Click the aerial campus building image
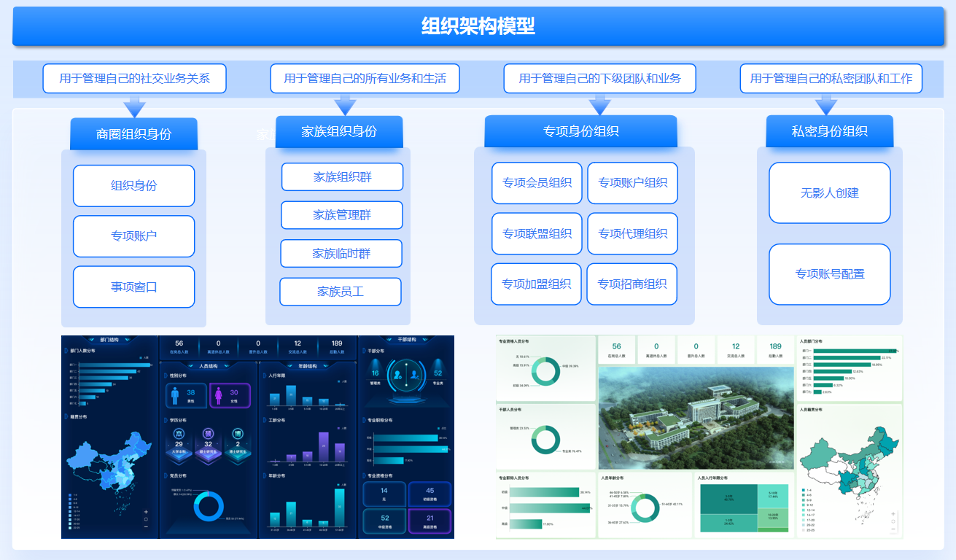The image size is (956, 560). tap(695, 418)
